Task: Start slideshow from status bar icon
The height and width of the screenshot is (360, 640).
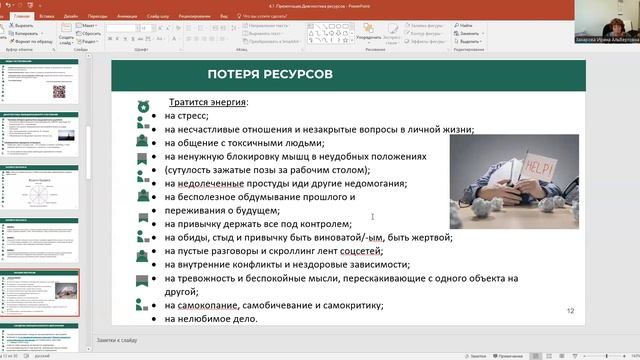Action: (575, 356)
